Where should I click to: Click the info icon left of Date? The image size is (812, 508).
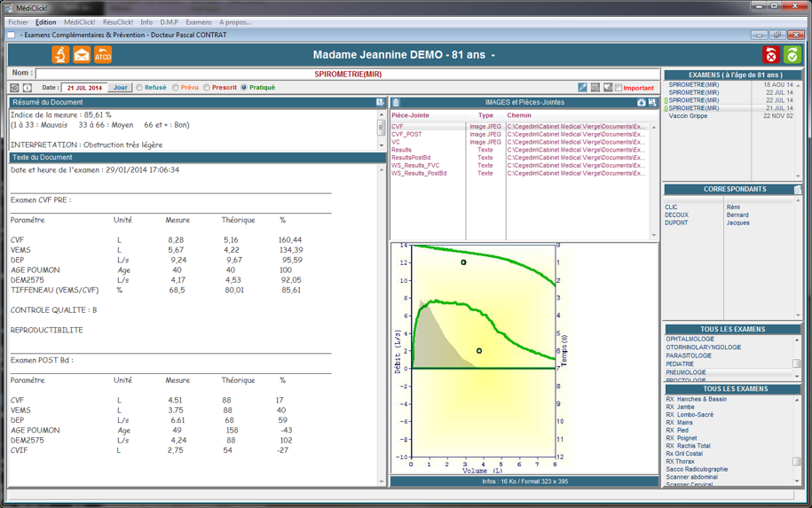tap(28, 88)
